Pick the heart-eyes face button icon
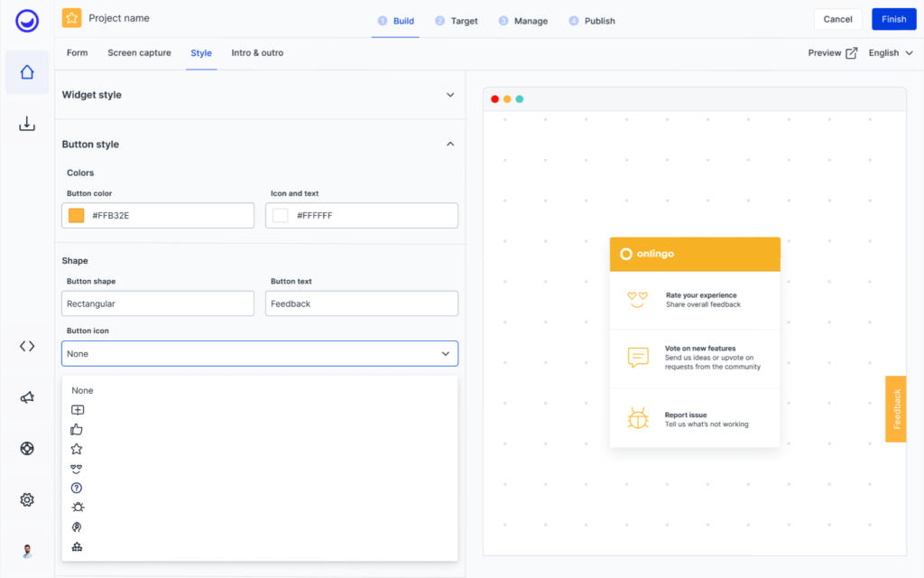 click(78, 469)
